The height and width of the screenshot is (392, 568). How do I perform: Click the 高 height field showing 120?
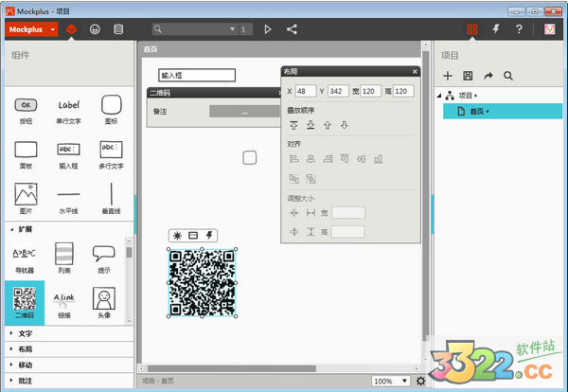point(403,91)
